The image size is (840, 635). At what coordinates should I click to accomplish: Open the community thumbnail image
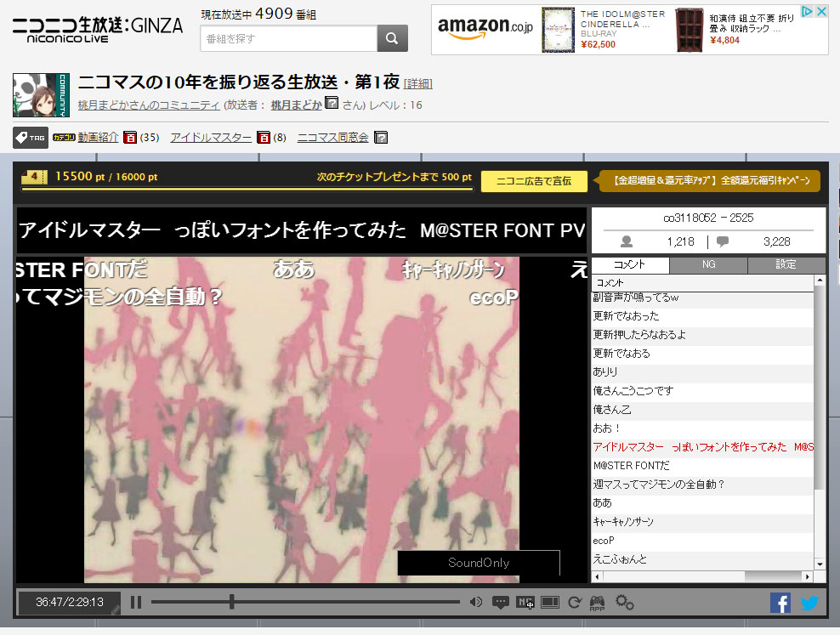42,95
